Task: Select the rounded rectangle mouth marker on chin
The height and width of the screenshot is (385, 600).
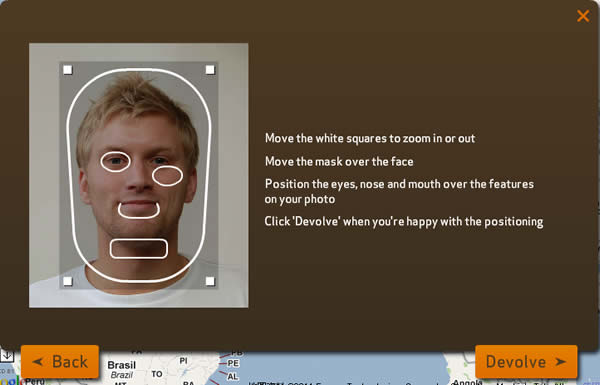Action: pos(139,249)
